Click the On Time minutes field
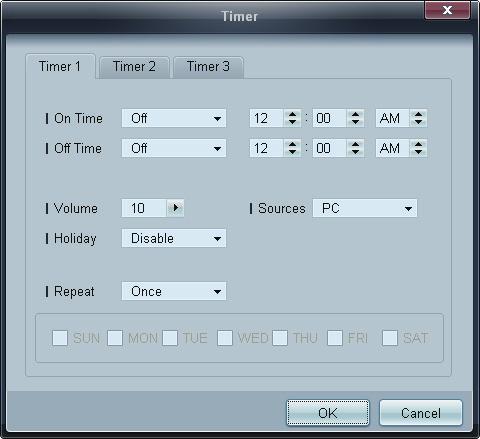 [330, 118]
